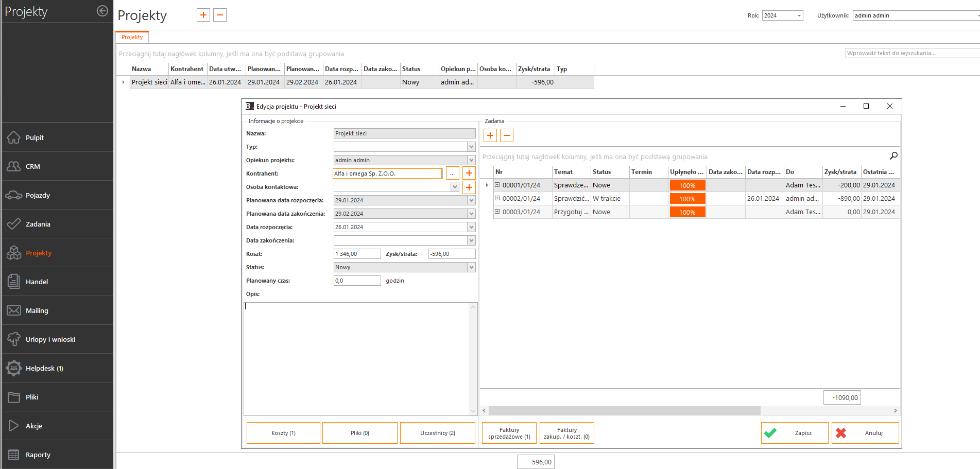980x469 pixels.
Task: Open the Zadania module in the sidebar
Action: pyautogui.click(x=57, y=224)
